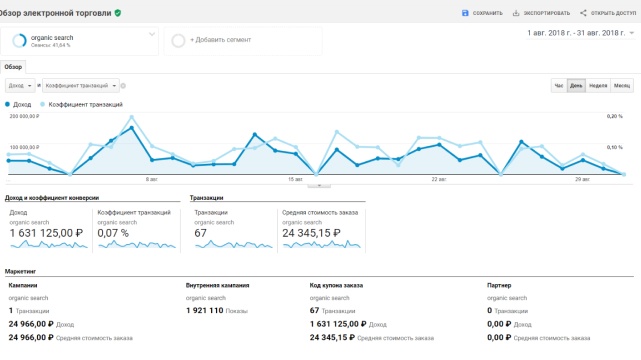641x360 pixels.
Task: Click the '0,07 %' transaction rate value
Action: pos(113,233)
